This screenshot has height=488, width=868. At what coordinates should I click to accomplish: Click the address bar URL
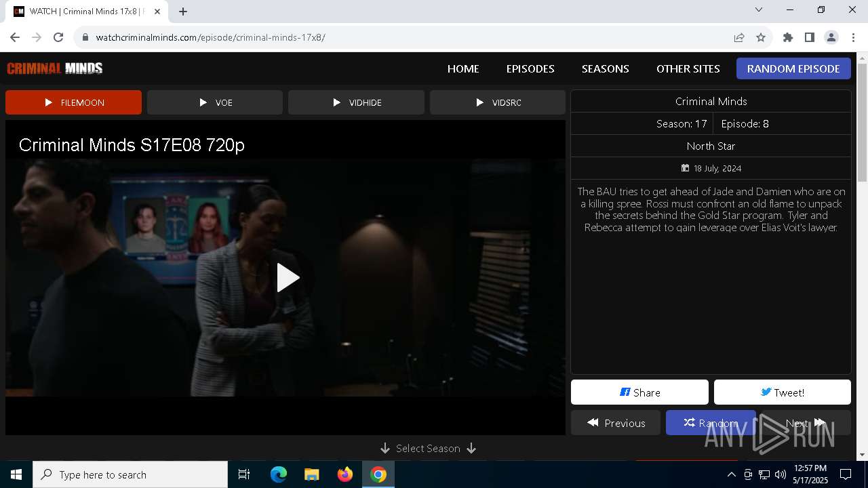pyautogui.click(x=210, y=37)
